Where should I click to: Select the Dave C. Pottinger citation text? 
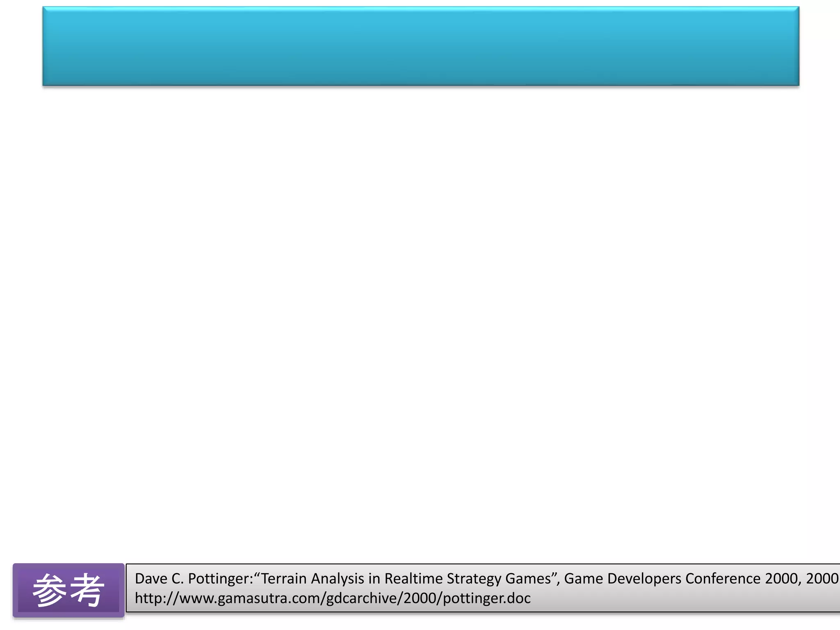point(486,579)
